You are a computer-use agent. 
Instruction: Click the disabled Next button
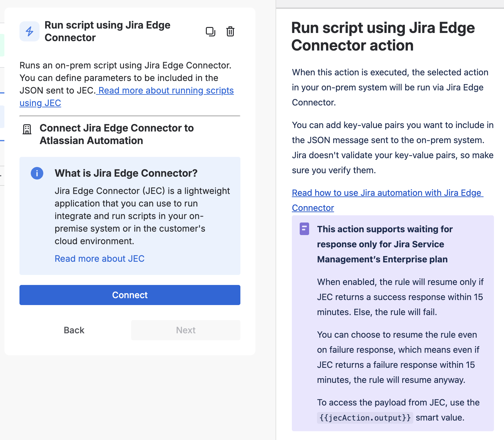(185, 330)
